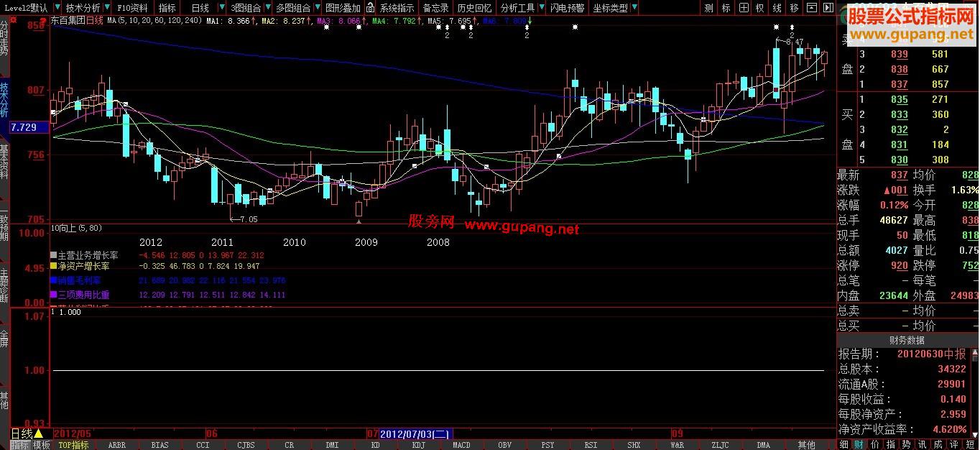Click the 财务数据 panel header
The width and height of the screenshot is (980, 450).
[x=906, y=340]
